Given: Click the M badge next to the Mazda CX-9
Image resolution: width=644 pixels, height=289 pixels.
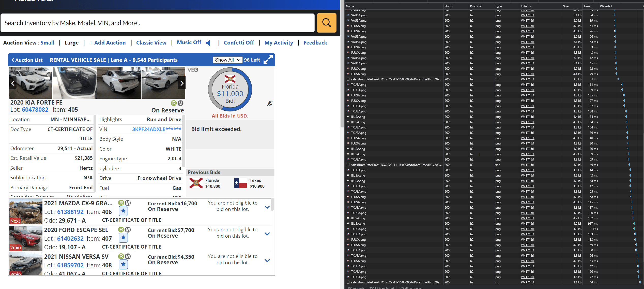Looking at the screenshot, I should click(x=128, y=203).
